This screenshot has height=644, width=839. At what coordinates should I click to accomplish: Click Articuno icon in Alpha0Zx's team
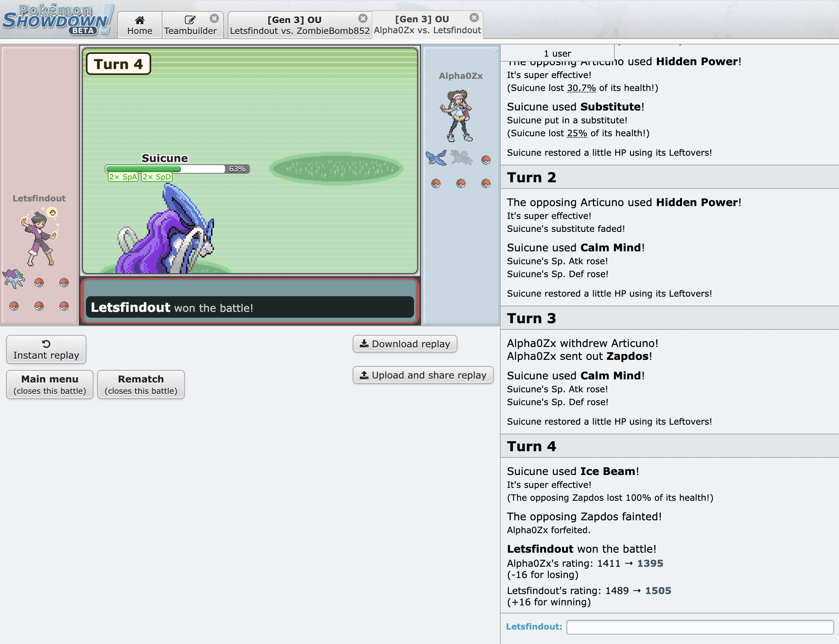pos(436,158)
